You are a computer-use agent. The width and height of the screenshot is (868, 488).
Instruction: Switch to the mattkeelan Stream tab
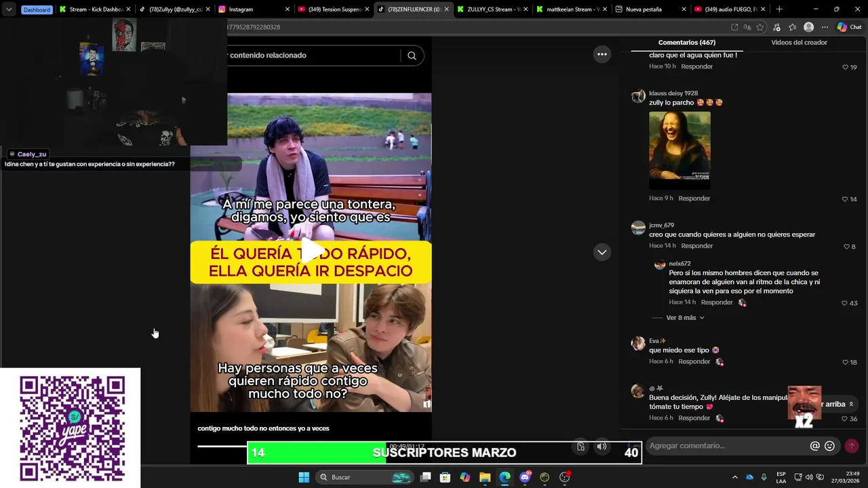click(572, 9)
